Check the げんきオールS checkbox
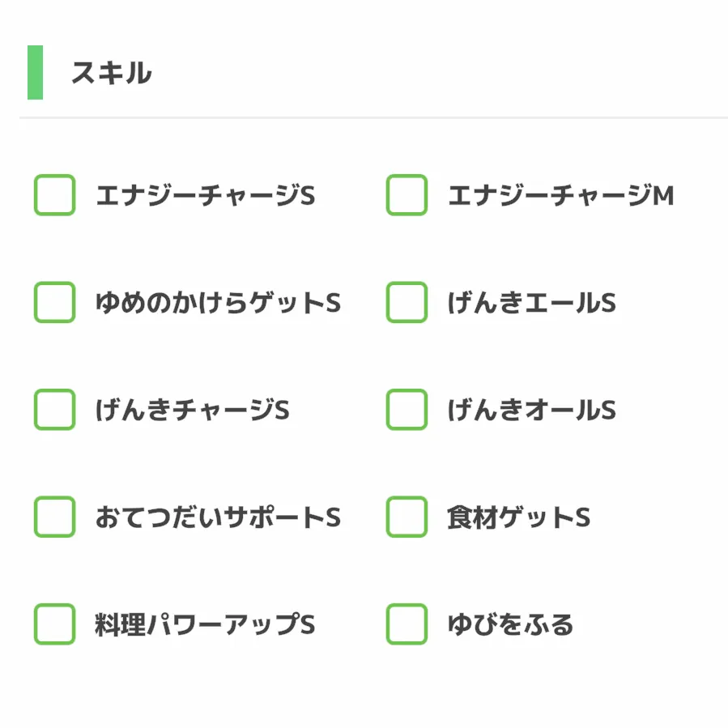 407,410
